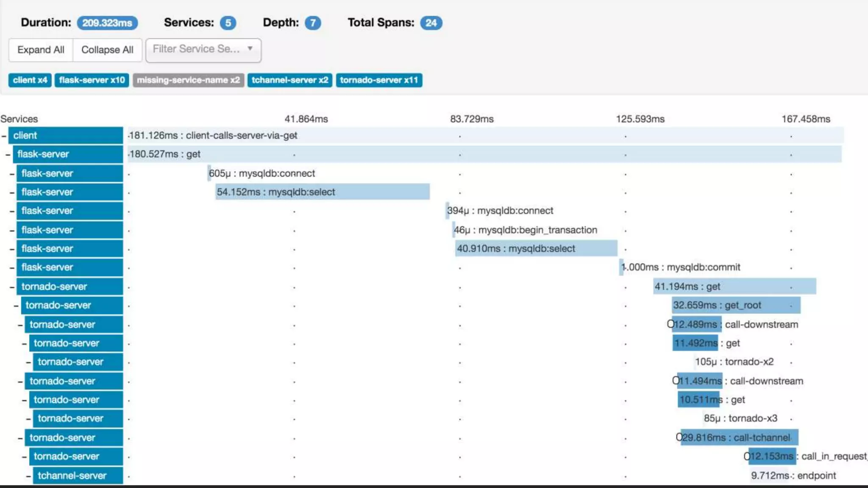This screenshot has height=488, width=868.
Task: Open the 54.152ms mysqldb:select span bar
Action: coord(322,192)
